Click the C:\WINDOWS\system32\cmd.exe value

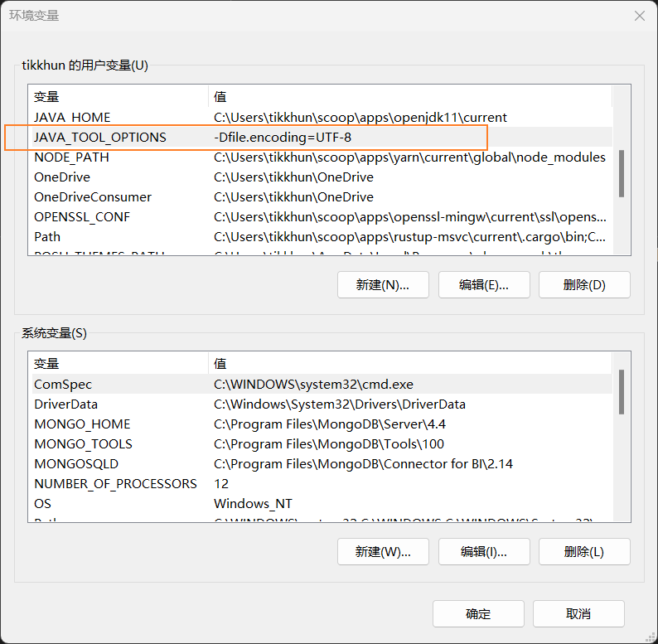tap(313, 384)
